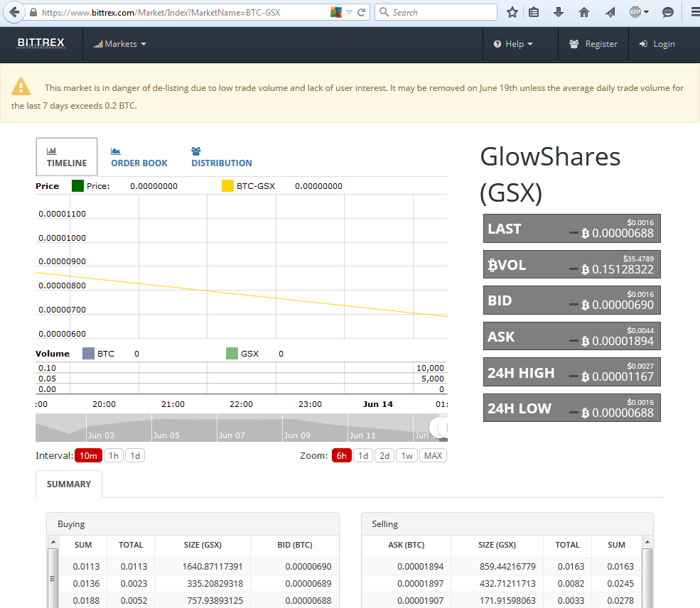Click the Jun 07 timeline marker
Image resolution: width=700 pixels, height=608 pixels.
click(232, 435)
